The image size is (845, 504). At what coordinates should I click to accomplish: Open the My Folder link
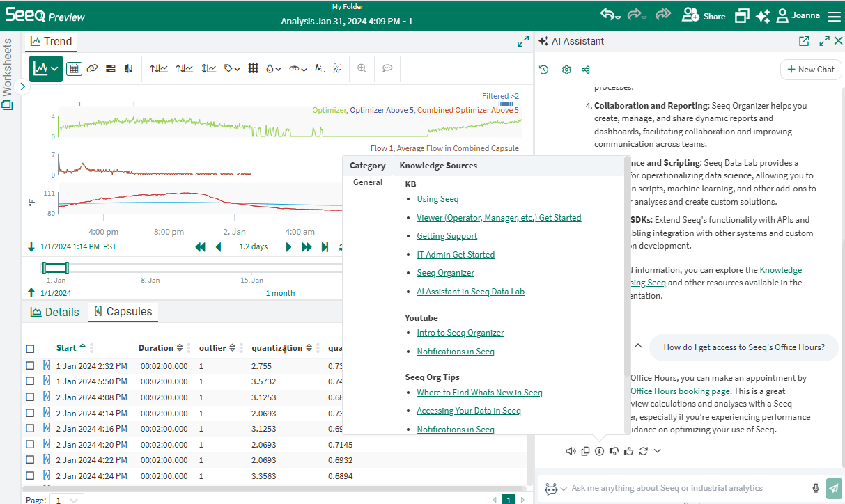[347, 7]
